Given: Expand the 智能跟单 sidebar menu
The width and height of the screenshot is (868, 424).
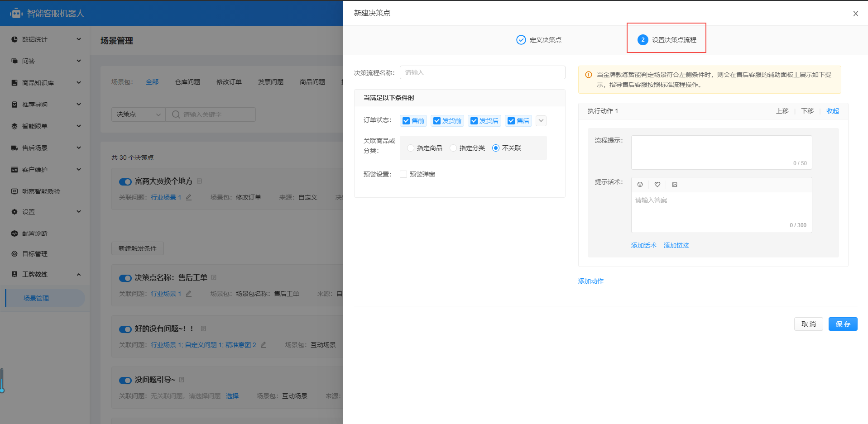Looking at the screenshot, I should pyautogui.click(x=79, y=126).
